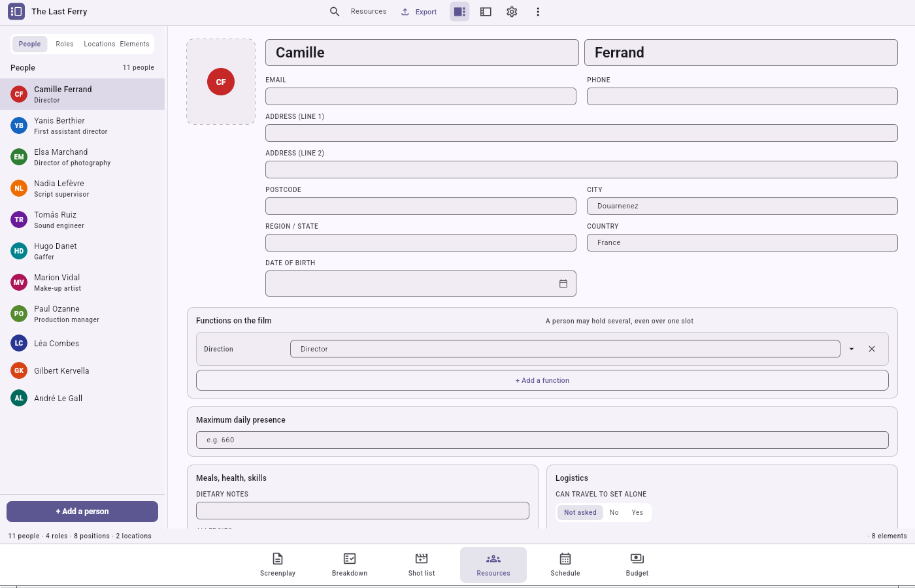Open the Director function combo box
The width and height of the screenshot is (915, 588).
pyautogui.click(x=565, y=349)
